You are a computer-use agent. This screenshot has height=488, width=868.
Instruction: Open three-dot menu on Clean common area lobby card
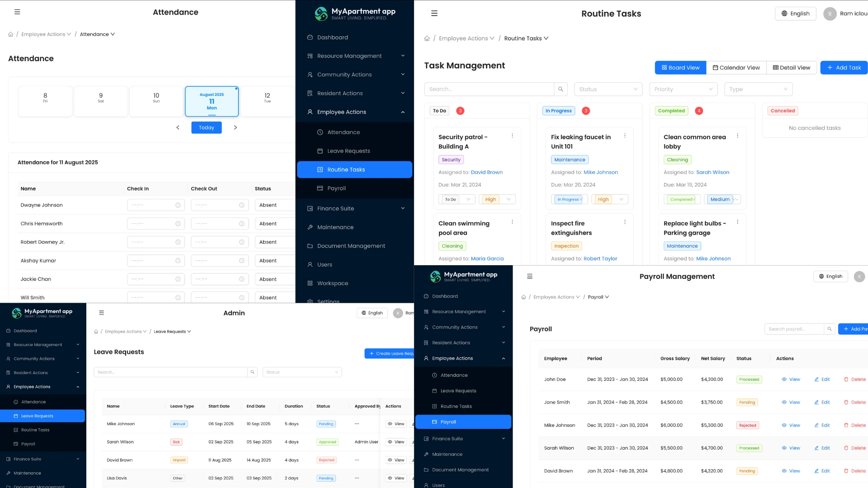737,136
